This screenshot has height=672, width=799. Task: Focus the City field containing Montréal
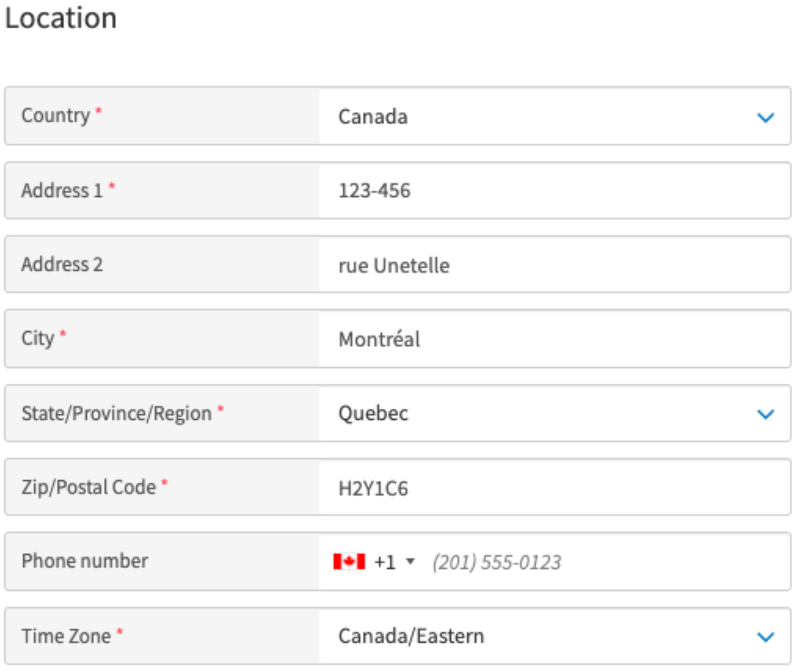point(555,339)
